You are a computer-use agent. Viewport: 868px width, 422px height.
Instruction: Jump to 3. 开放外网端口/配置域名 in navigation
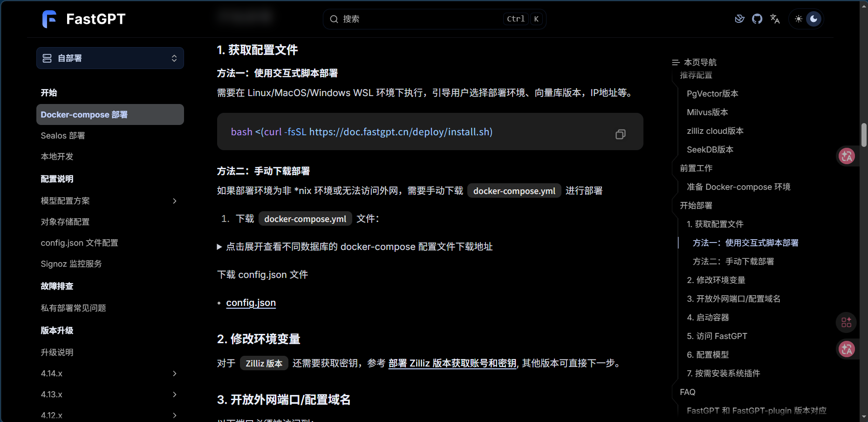(x=734, y=299)
